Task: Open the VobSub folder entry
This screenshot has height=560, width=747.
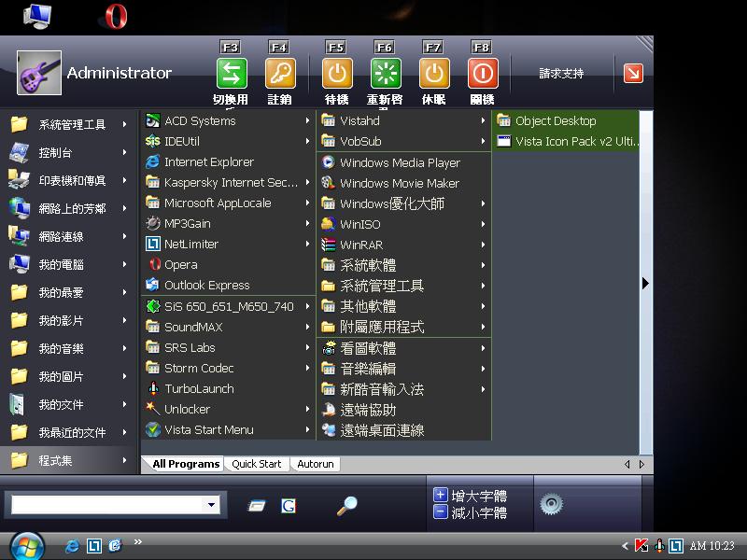Action: (x=404, y=142)
